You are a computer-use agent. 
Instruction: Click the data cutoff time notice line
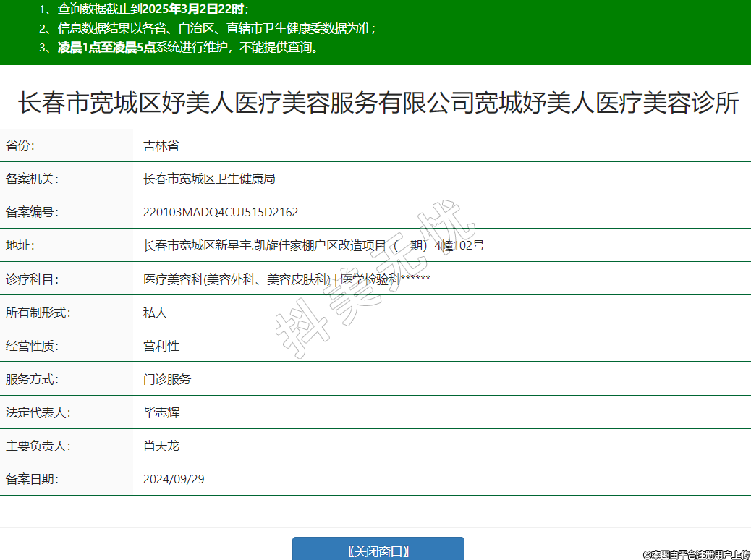[x=143, y=9]
